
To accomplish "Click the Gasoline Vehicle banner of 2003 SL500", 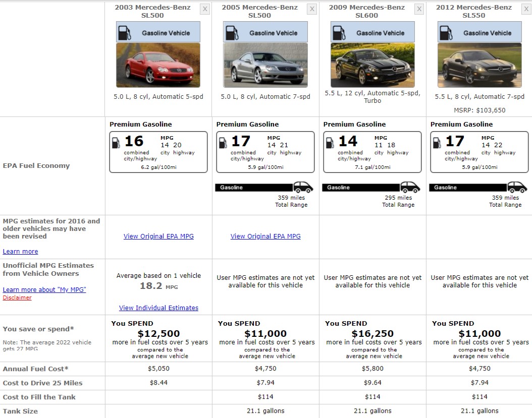I will [158, 32].
